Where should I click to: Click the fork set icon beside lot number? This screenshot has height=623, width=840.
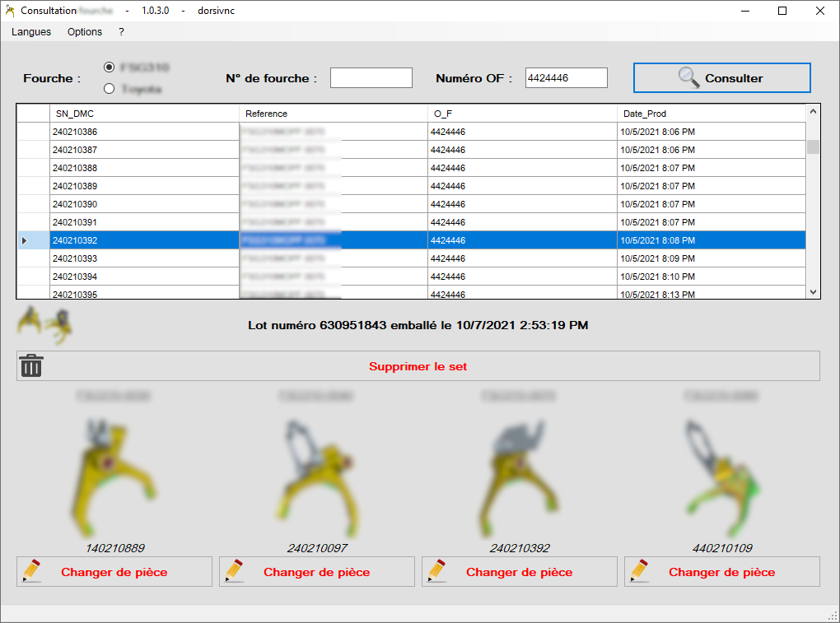(x=45, y=323)
